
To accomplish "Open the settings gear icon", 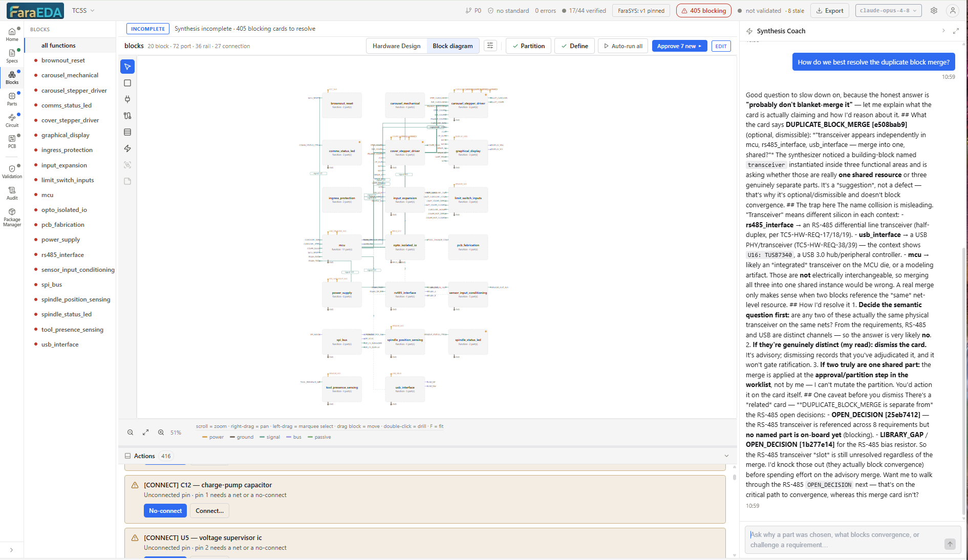I will tap(934, 10).
